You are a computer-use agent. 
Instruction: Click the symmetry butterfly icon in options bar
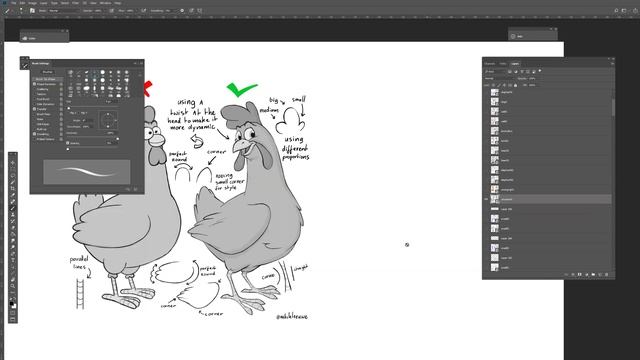[x=200, y=11]
